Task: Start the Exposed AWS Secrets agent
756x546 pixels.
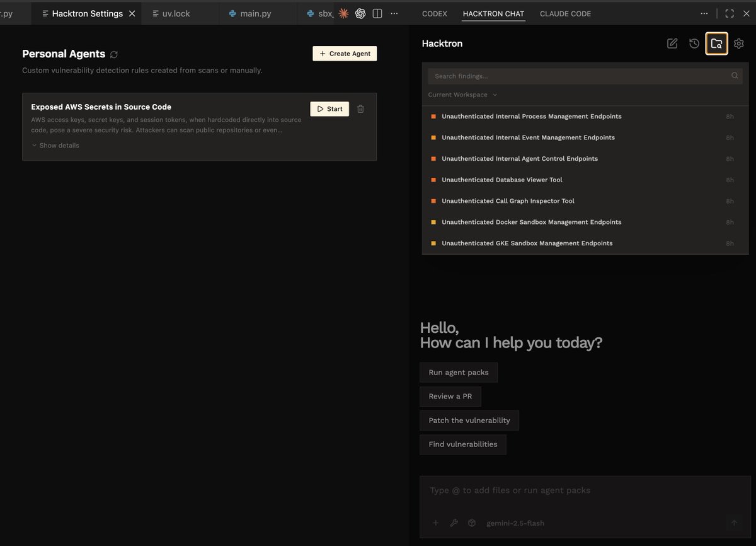Action: click(x=329, y=109)
